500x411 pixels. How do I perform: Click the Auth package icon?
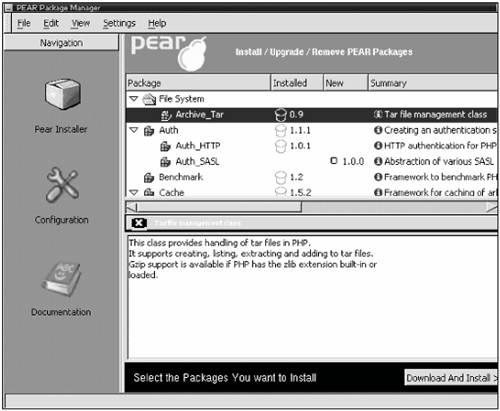(149, 131)
